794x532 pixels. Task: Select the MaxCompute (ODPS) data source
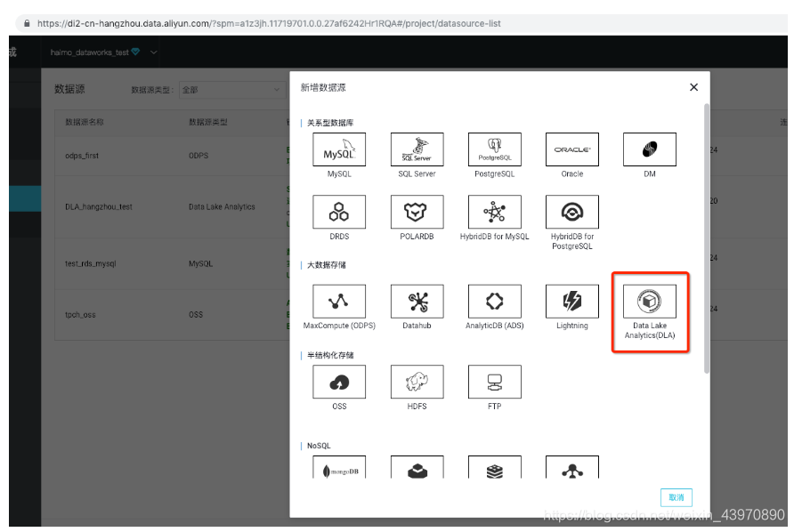(x=338, y=302)
